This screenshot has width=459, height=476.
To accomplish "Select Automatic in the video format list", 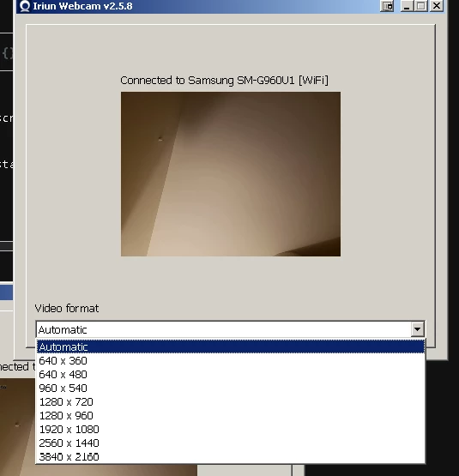I will coord(231,346).
